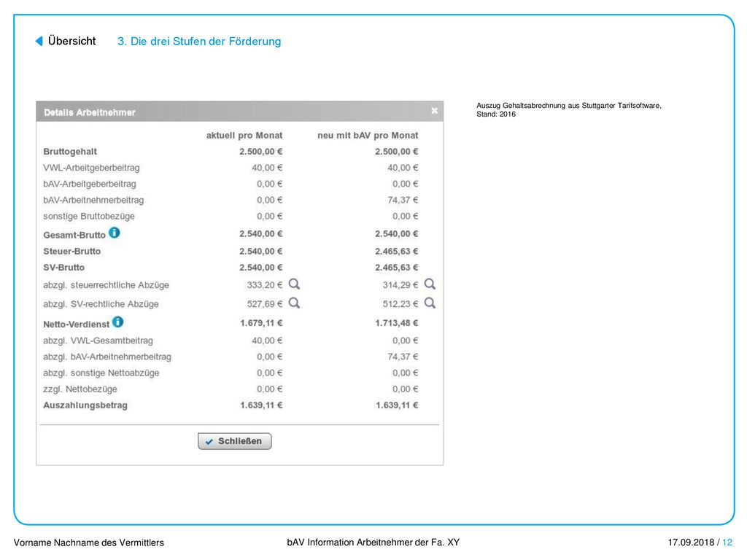Click the abzgl. bAV-Arbeitnehmerbeitrag label
The height and width of the screenshot is (560, 747).
(107, 357)
